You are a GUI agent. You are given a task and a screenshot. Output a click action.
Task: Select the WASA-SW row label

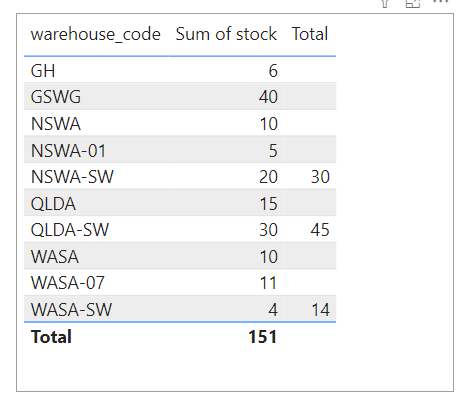(x=71, y=310)
